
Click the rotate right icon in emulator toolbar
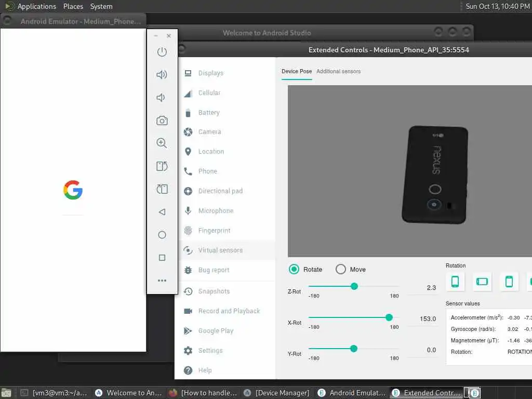pos(162,189)
